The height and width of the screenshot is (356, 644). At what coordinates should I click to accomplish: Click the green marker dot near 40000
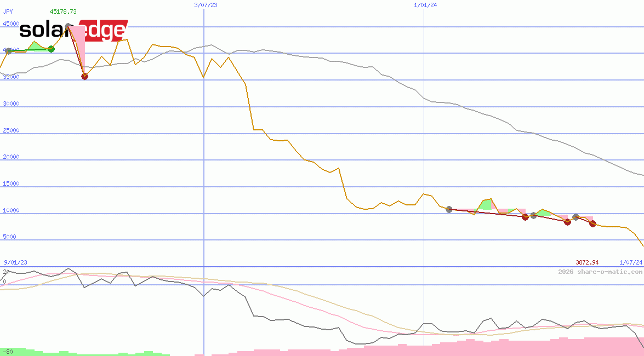(51, 49)
